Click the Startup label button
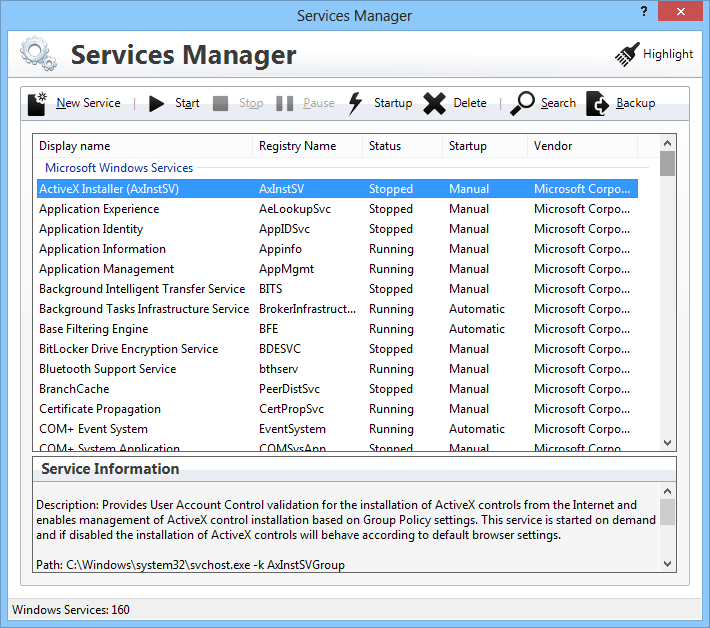This screenshot has height=628, width=710. click(x=393, y=103)
